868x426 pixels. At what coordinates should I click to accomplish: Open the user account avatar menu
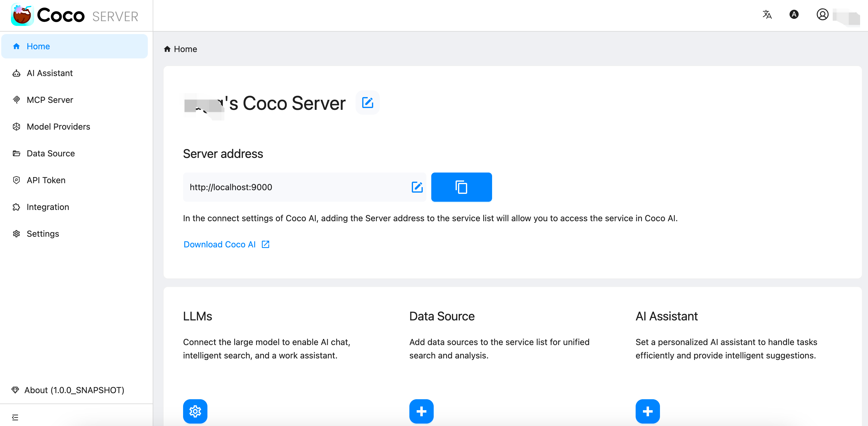coord(822,15)
